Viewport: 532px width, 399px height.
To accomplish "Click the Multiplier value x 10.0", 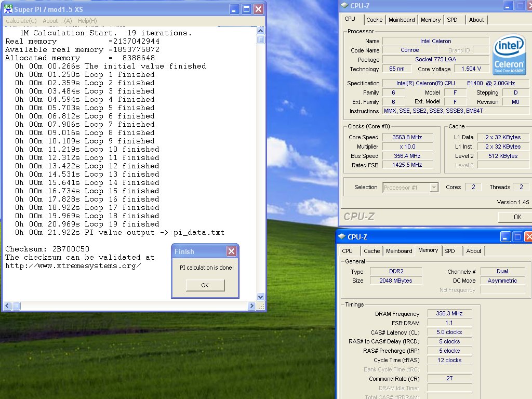I will pyautogui.click(x=407, y=147).
